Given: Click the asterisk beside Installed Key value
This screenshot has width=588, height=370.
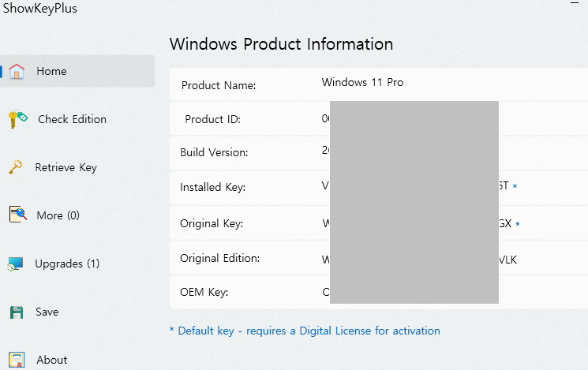Looking at the screenshot, I should (515, 186).
